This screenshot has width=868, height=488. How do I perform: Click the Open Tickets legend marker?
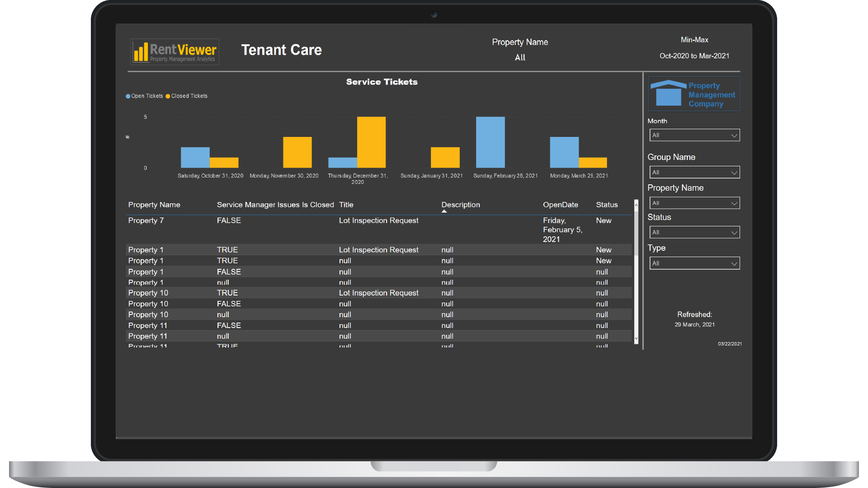128,96
